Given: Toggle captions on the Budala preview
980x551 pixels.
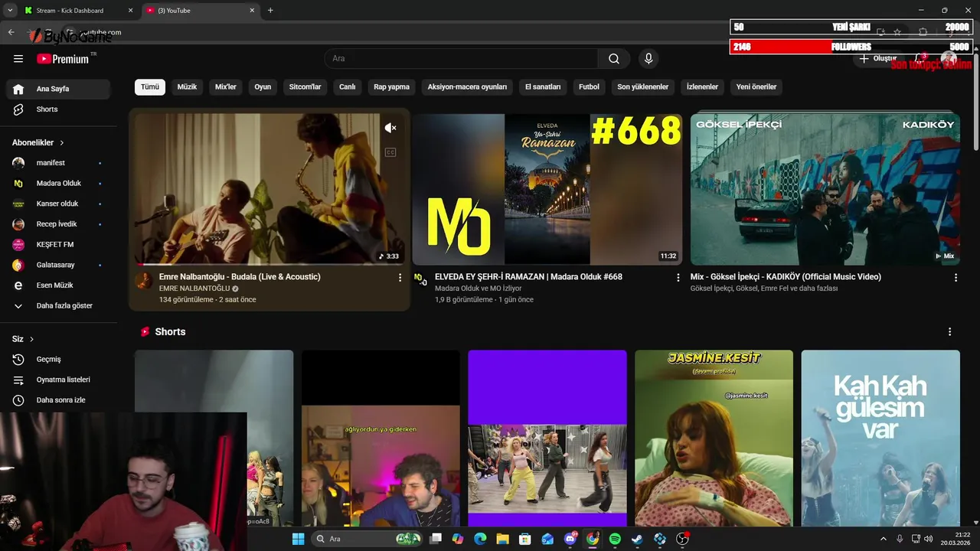Looking at the screenshot, I should coord(390,152).
